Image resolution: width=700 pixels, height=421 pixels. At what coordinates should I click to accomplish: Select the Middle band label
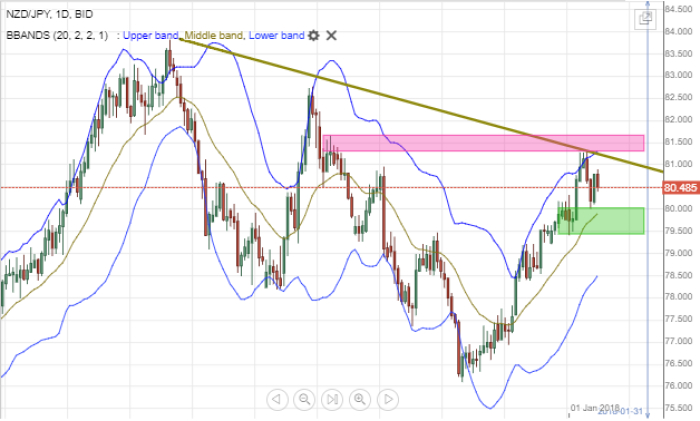pos(213,35)
